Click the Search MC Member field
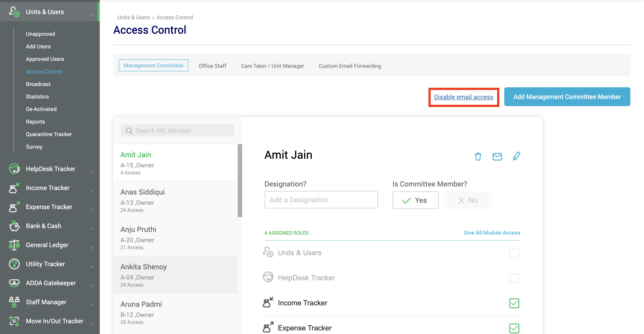 pos(177,130)
